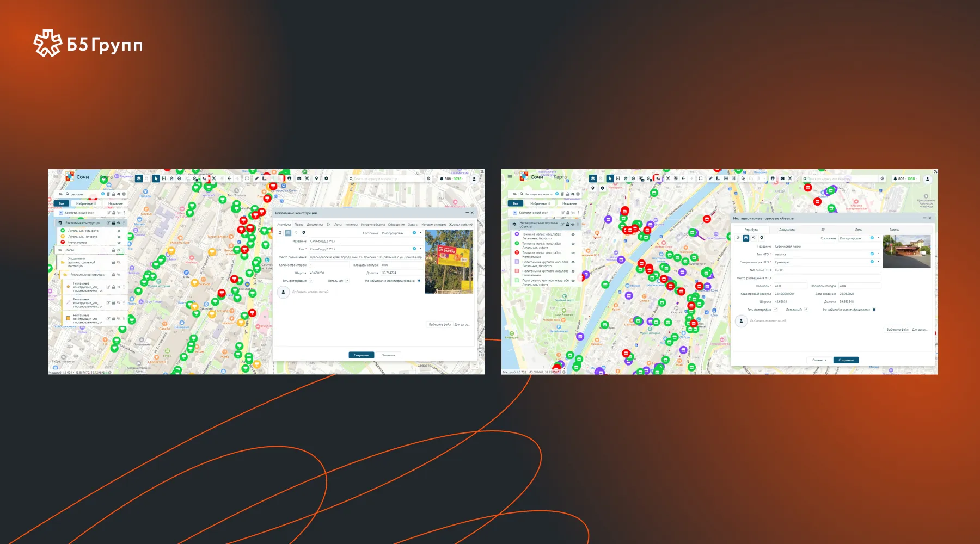This screenshot has width=980, height=544.
Task: Click Сохранить in Нестационарные торговые объекты dialog
Action: click(846, 360)
